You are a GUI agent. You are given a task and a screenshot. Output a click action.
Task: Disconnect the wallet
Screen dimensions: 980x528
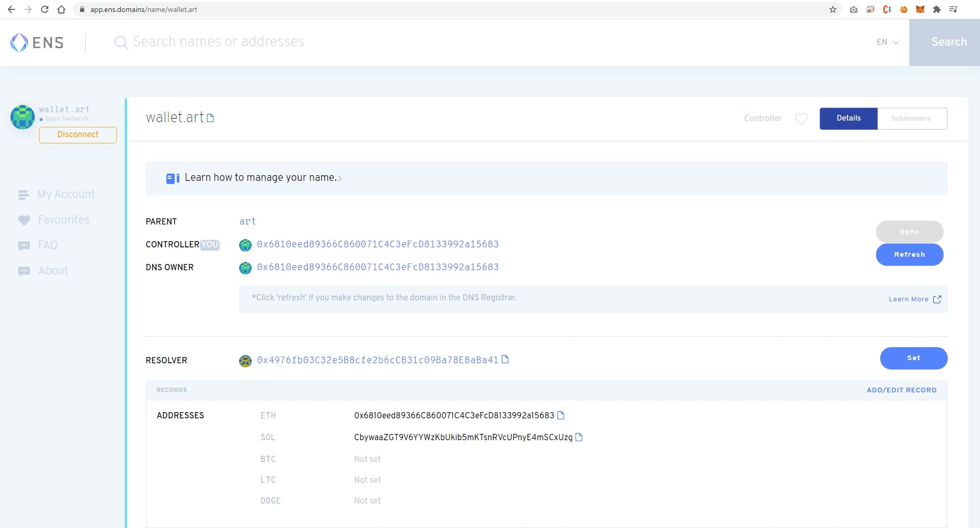click(78, 135)
